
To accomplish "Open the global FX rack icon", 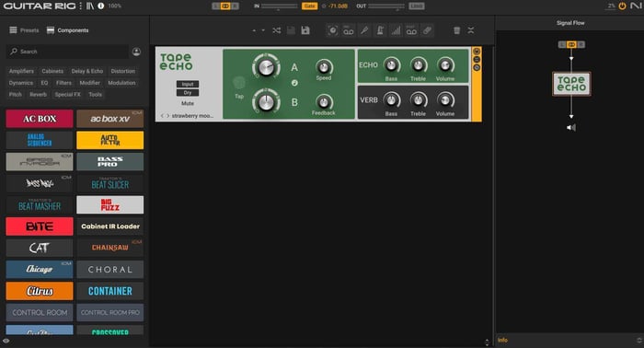I will [x=333, y=30].
